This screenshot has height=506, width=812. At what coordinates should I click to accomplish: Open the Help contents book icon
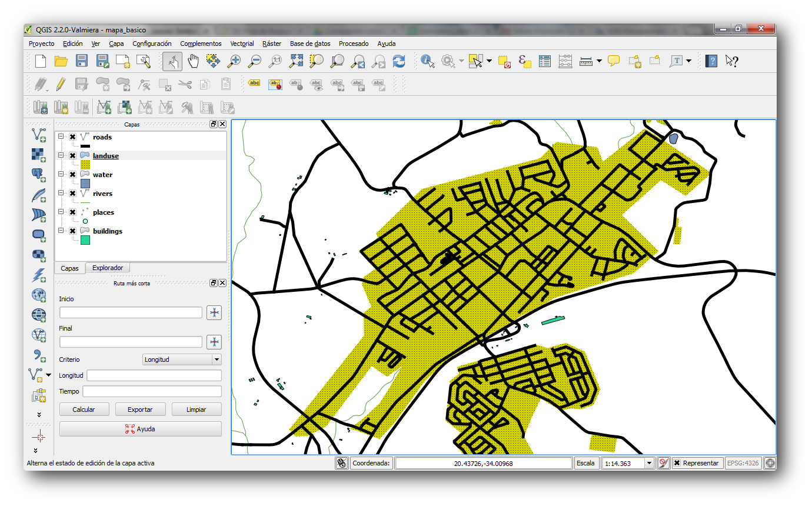[711, 61]
